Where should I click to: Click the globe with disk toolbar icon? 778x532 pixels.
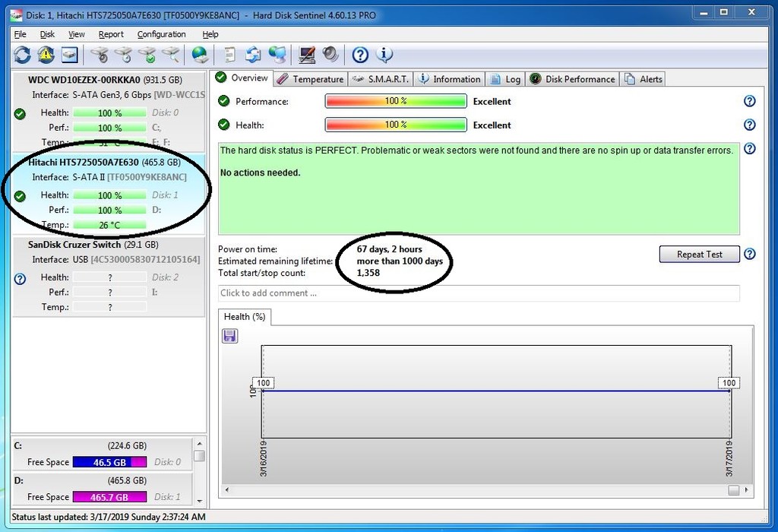point(200,55)
